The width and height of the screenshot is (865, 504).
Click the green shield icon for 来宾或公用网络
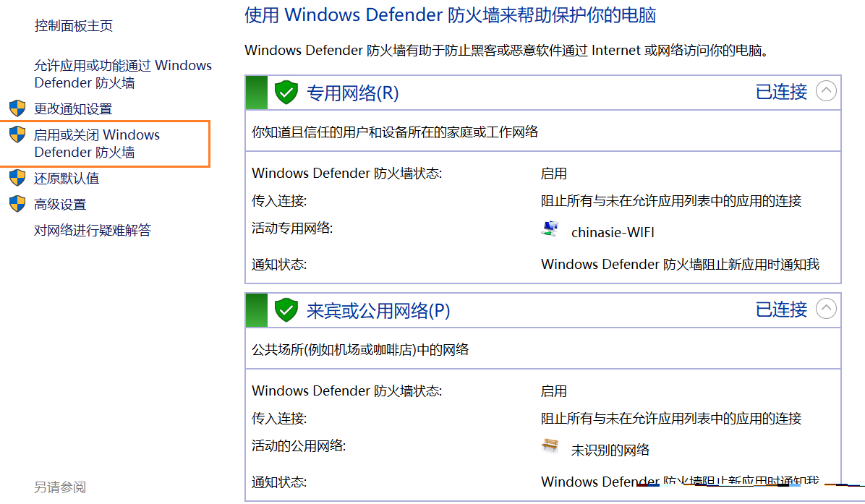click(286, 310)
